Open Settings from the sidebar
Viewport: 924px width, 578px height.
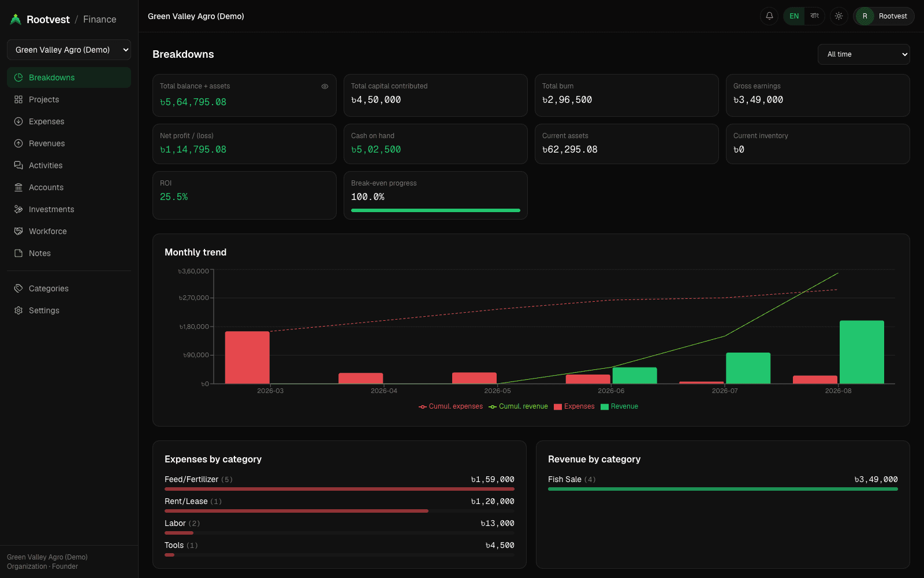(69, 310)
